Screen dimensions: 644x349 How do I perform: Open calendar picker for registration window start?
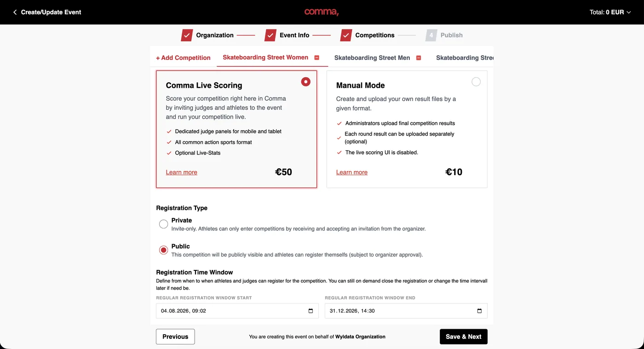coord(310,311)
